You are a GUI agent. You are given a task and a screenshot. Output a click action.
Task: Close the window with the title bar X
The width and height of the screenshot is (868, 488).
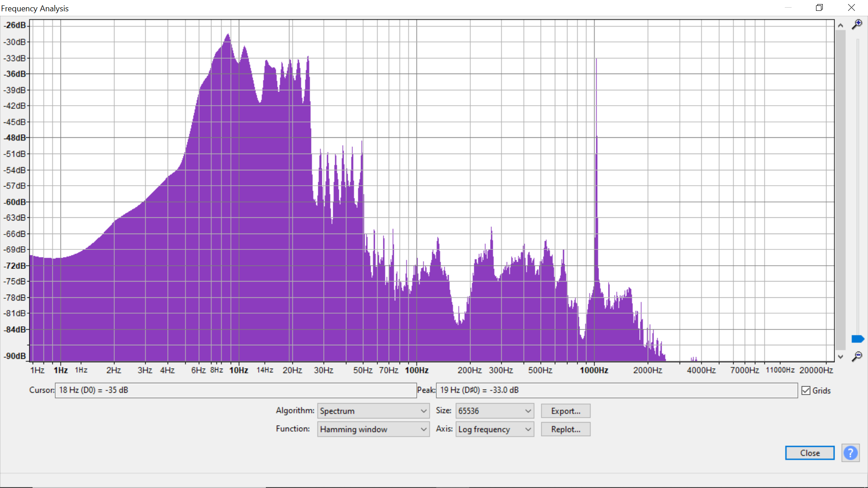click(x=851, y=8)
